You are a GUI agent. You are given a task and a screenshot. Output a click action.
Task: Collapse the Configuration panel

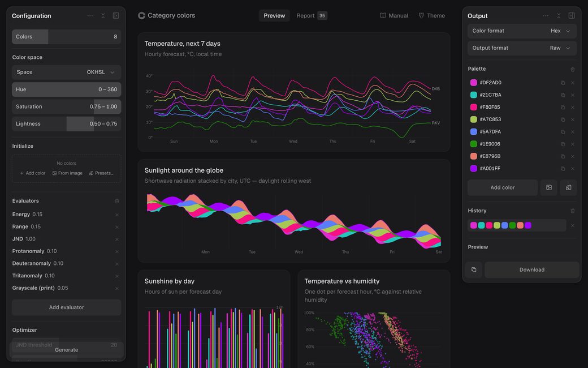click(103, 16)
